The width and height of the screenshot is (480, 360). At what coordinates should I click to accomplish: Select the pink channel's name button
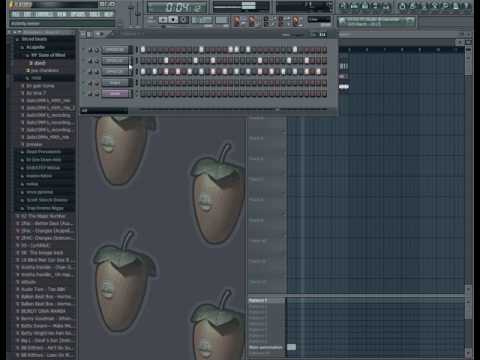tap(115, 94)
